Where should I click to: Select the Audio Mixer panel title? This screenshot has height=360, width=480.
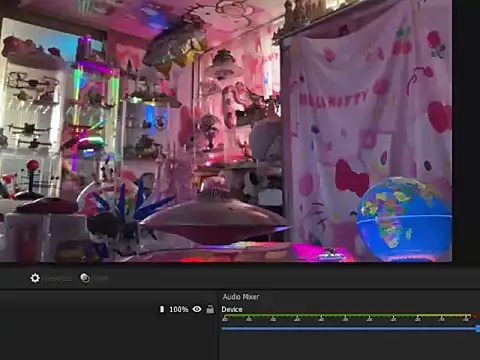[241, 297]
